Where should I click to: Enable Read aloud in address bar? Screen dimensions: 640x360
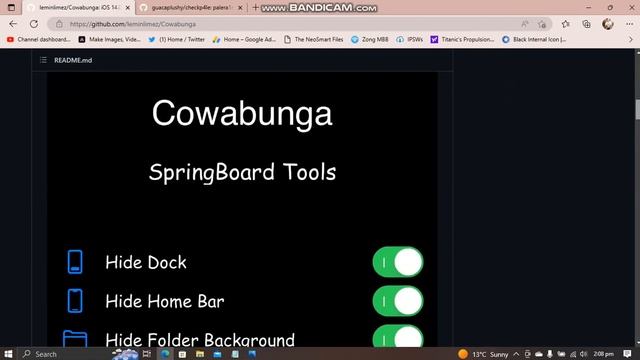(524, 24)
